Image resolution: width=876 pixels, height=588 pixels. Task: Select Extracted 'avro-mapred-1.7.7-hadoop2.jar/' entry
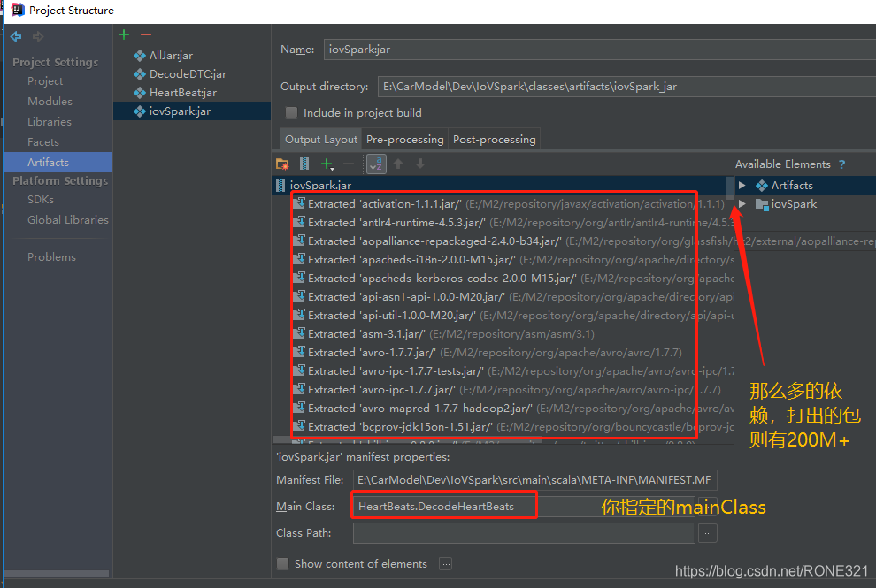(x=512, y=409)
